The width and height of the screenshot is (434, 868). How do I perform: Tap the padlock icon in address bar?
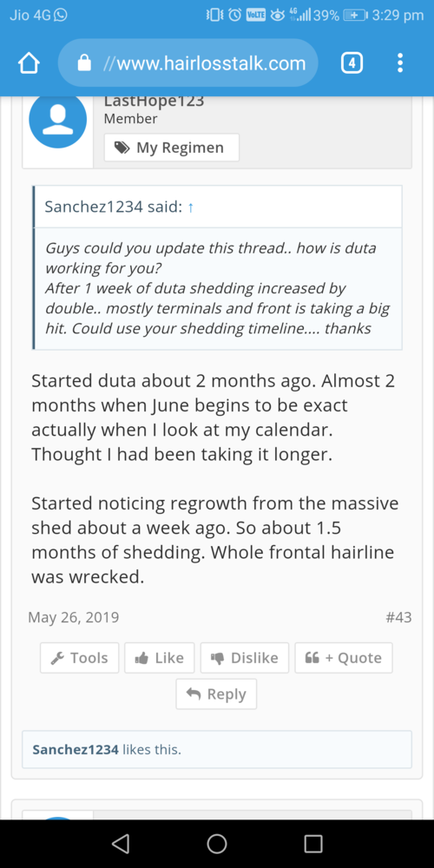tap(84, 63)
